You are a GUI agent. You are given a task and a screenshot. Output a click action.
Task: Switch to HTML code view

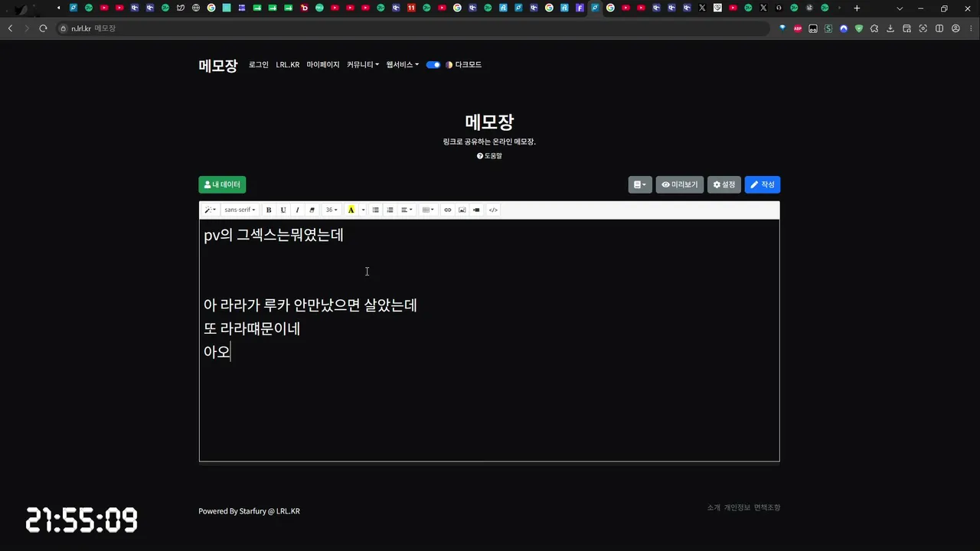[493, 210]
